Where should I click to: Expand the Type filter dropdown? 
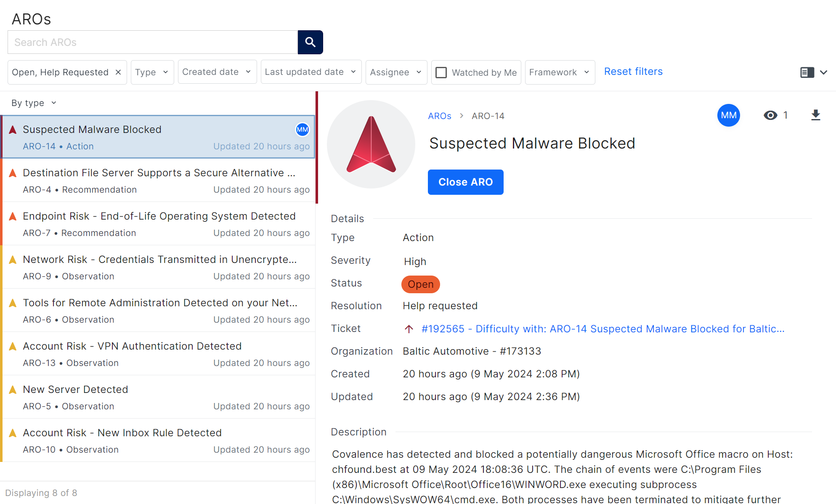coord(152,72)
